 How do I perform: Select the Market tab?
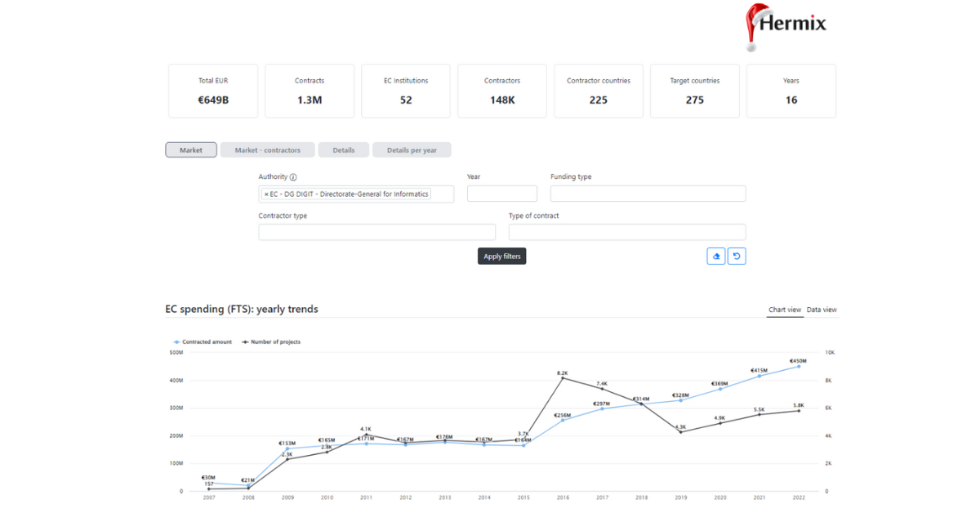(191, 150)
